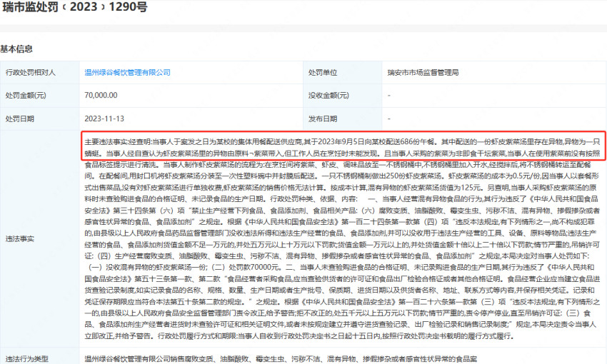
Task: Click the dash value beside 没收金额(元)
Action: click(x=389, y=96)
